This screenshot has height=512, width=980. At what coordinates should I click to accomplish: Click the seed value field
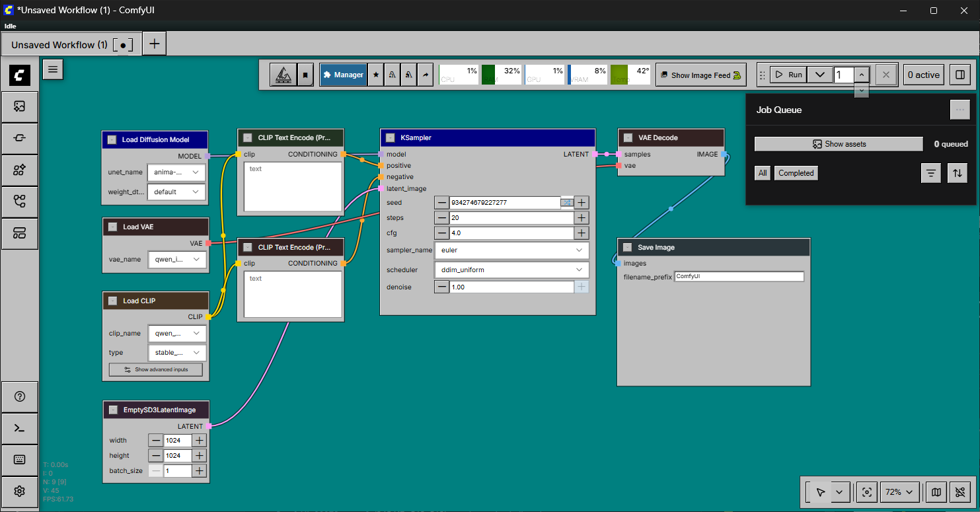point(505,203)
